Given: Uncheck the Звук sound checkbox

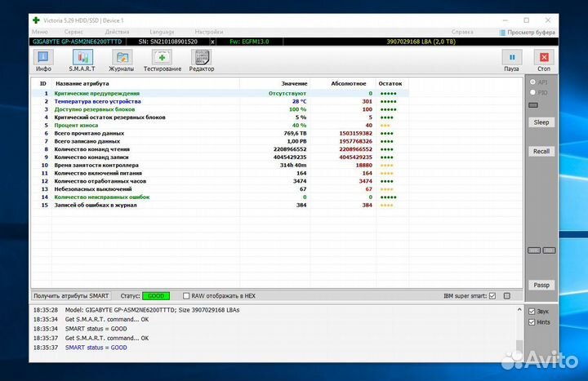Looking at the screenshot, I should 532,312.
